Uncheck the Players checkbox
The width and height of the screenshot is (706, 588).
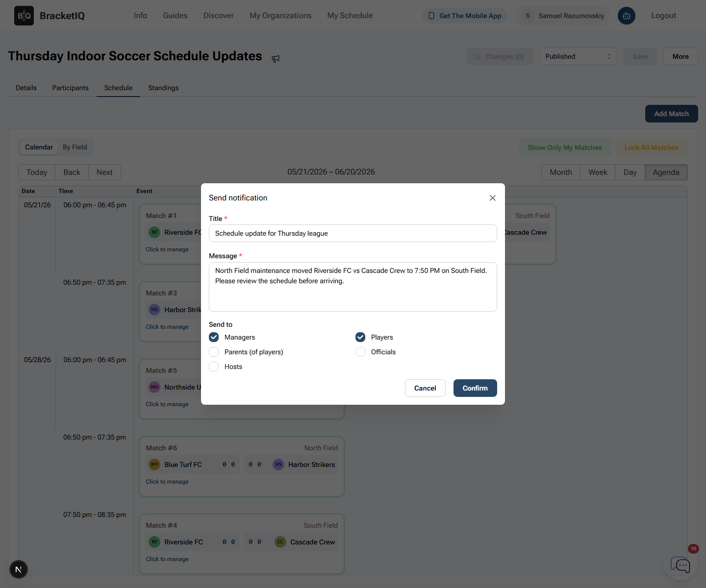point(360,337)
